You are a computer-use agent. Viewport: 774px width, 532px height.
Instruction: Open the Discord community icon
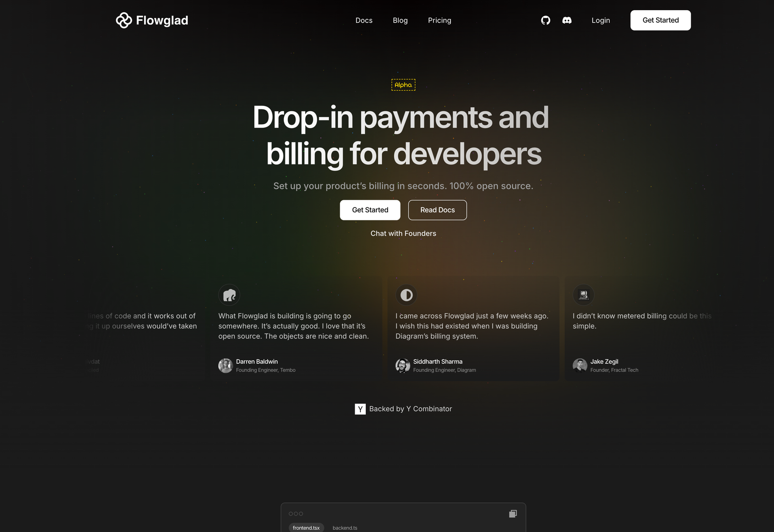[567, 20]
